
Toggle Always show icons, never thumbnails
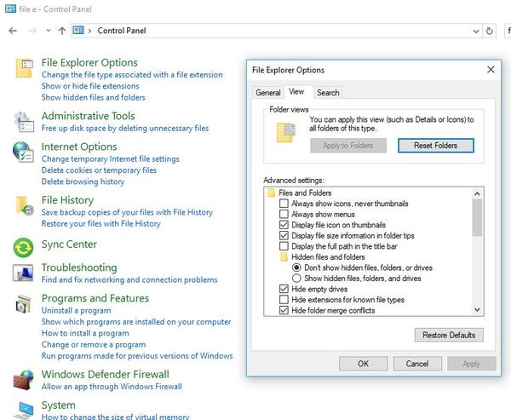point(284,204)
